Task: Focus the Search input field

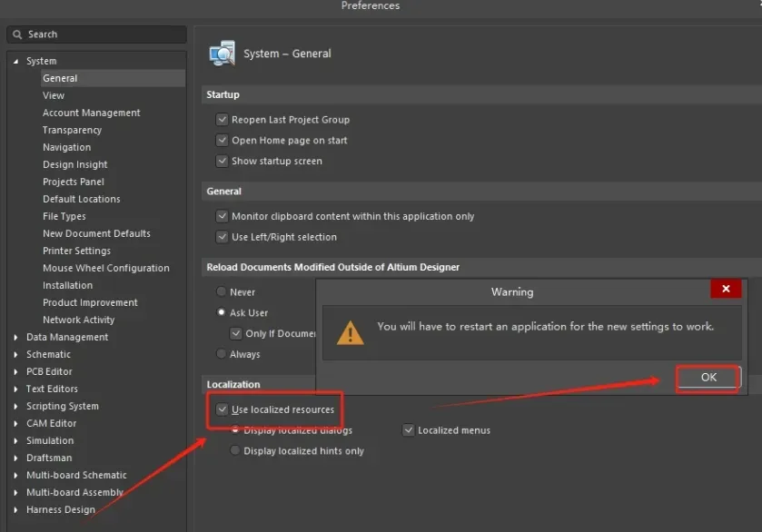Action: [96, 34]
